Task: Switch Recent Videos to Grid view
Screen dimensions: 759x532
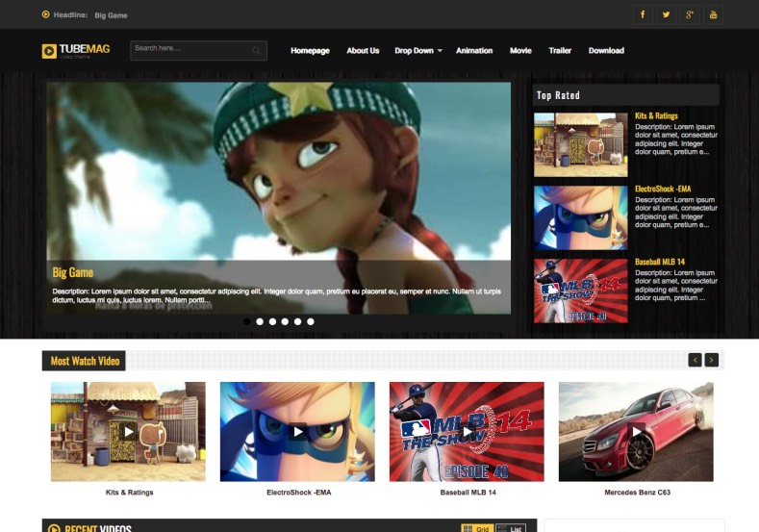Action: point(477,528)
